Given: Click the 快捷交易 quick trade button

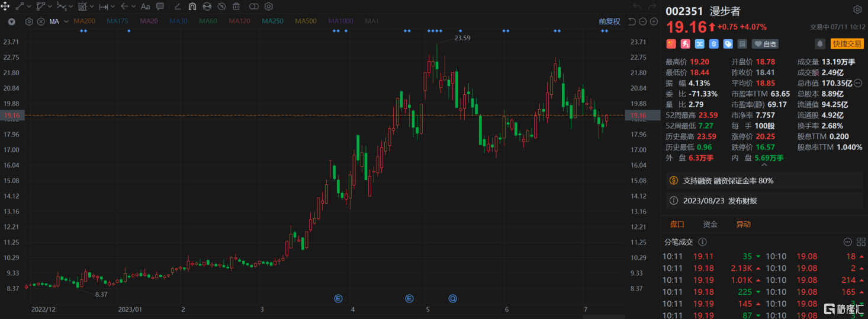Looking at the screenshot, I should [x=847, y=44].
